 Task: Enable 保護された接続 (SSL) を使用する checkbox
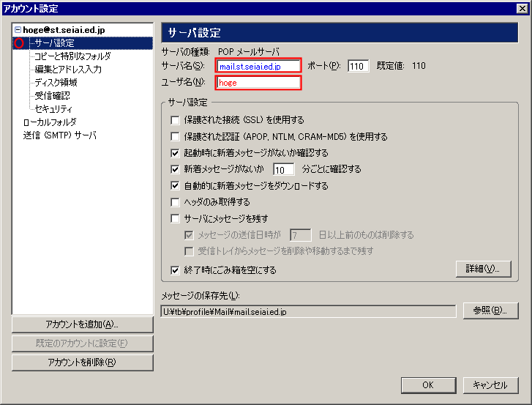coord(175,120)
